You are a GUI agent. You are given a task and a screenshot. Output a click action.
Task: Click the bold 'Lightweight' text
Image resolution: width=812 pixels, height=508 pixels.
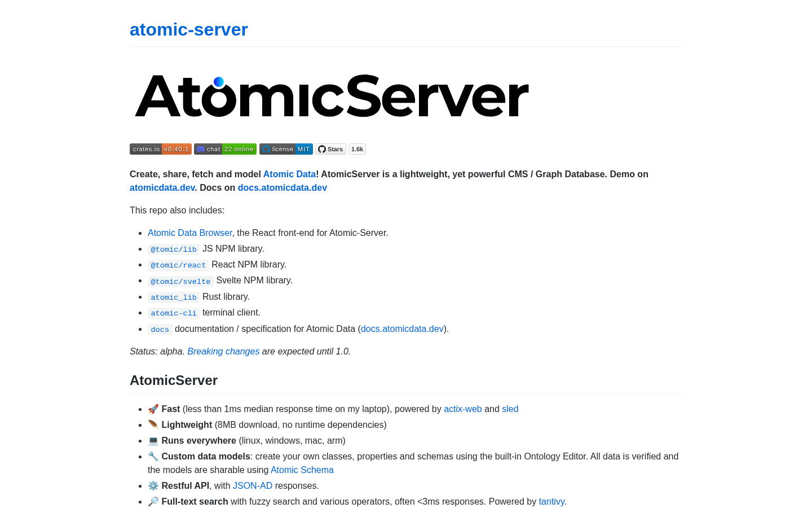(187, 424)
